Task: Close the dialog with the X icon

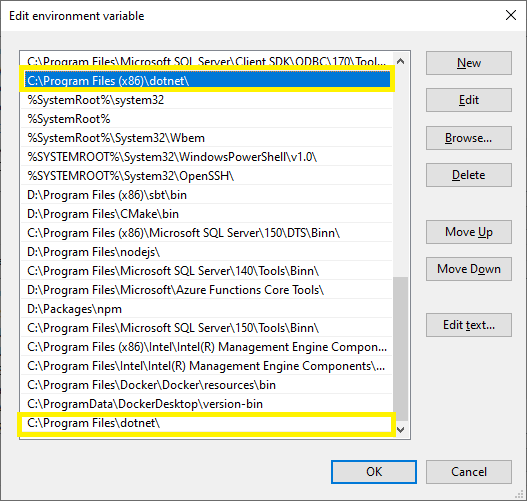Action: 511,15
